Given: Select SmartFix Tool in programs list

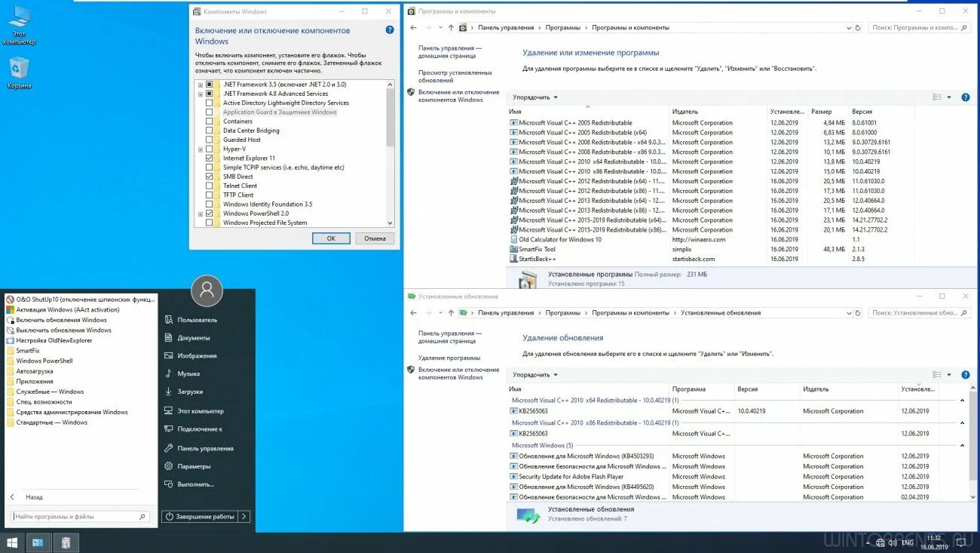Looking at the screenshot, I should [537, 249].
